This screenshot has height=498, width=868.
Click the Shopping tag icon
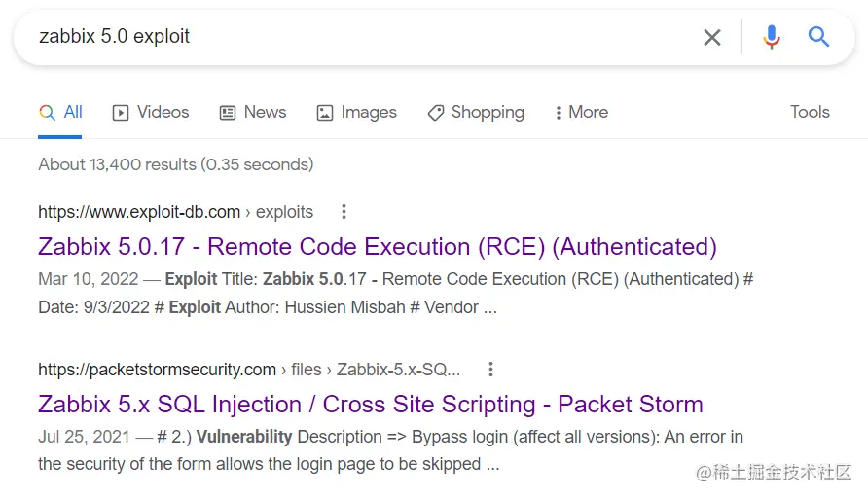pyautogui.click(x=436, y=113)
